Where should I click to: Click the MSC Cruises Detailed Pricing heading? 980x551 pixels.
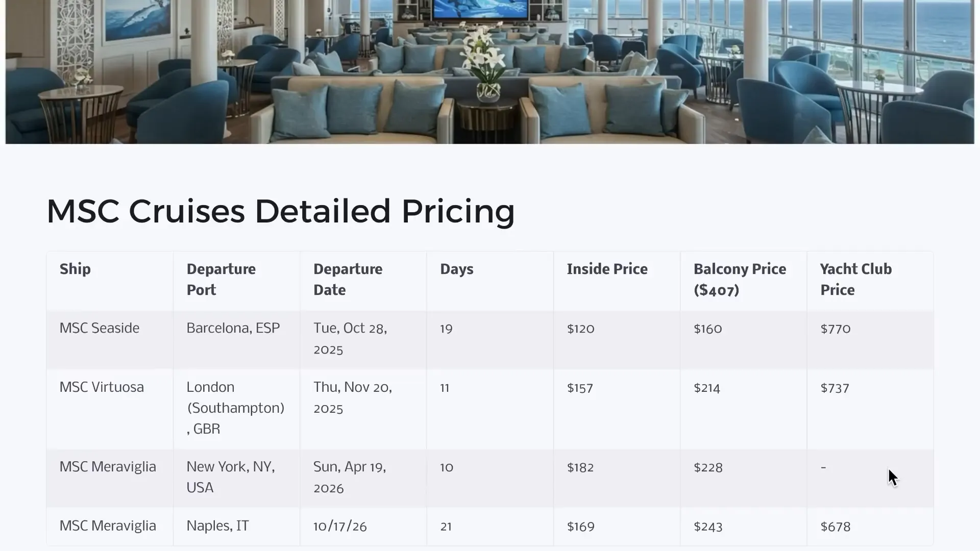click(280, 211)
